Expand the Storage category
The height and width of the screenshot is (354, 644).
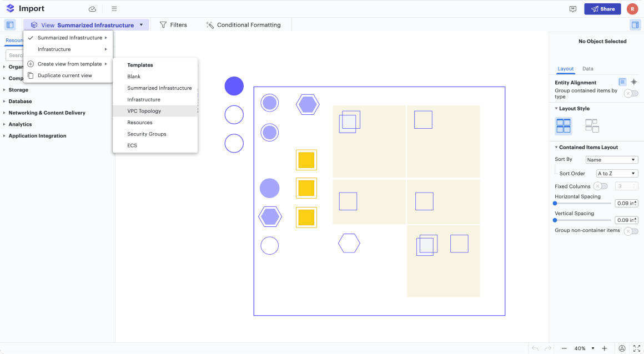click(18, 89)
